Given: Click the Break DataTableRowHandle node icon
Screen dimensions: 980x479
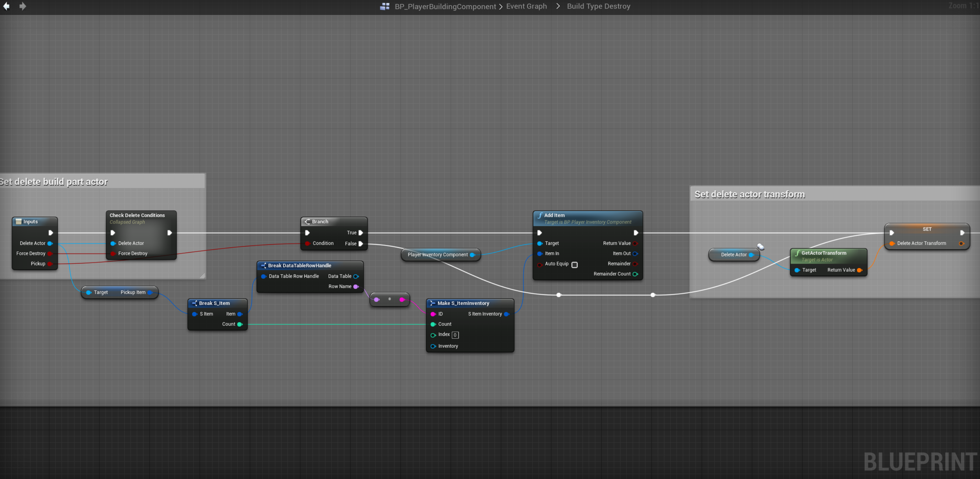Looking at the screenshot, I should [x=263, y=266].
